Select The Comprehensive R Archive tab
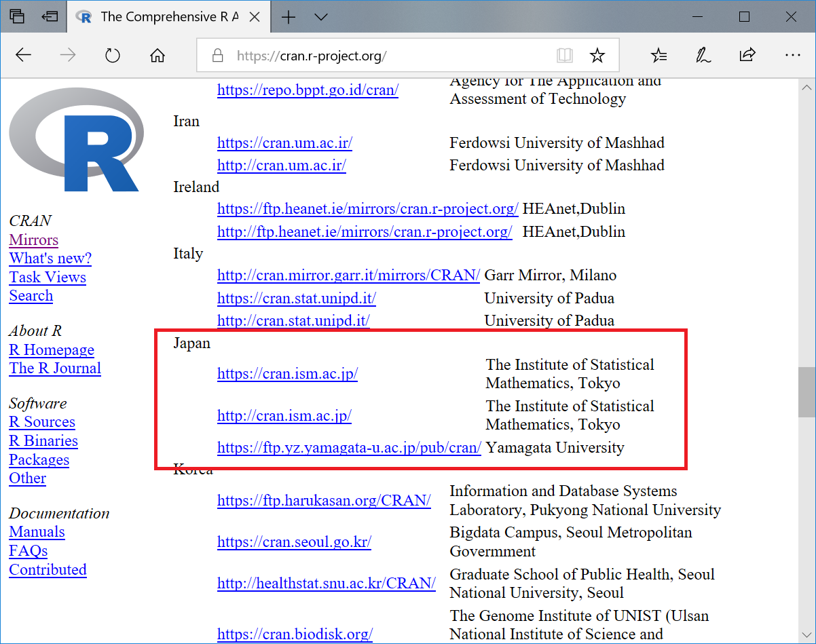816x644 pixels. pos(169,17)
